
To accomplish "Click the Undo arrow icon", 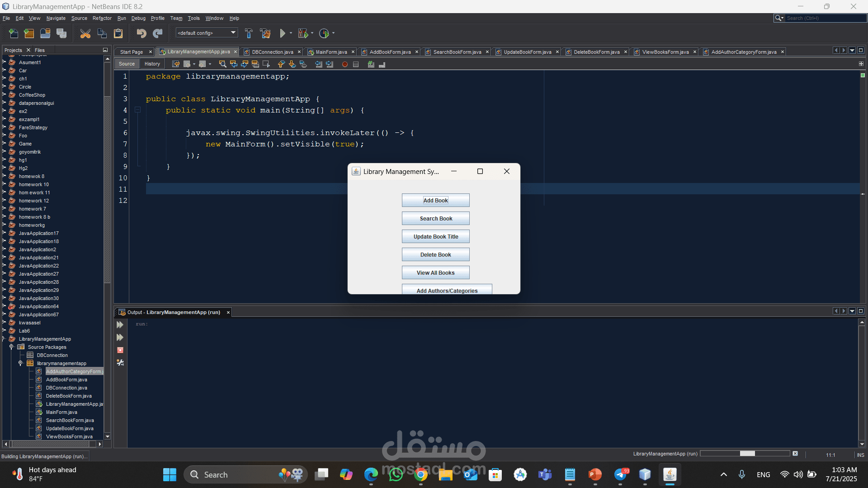I will click(142, 33).
